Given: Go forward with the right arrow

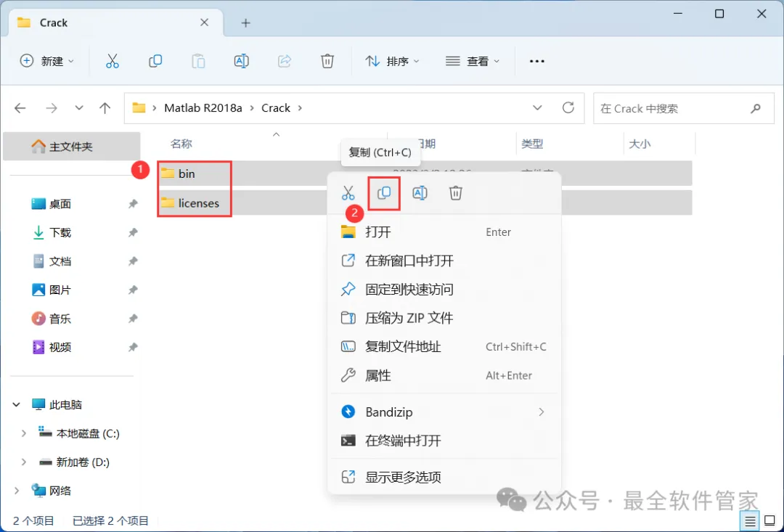Looking at the screenshot, I should [x=52, y=108].
